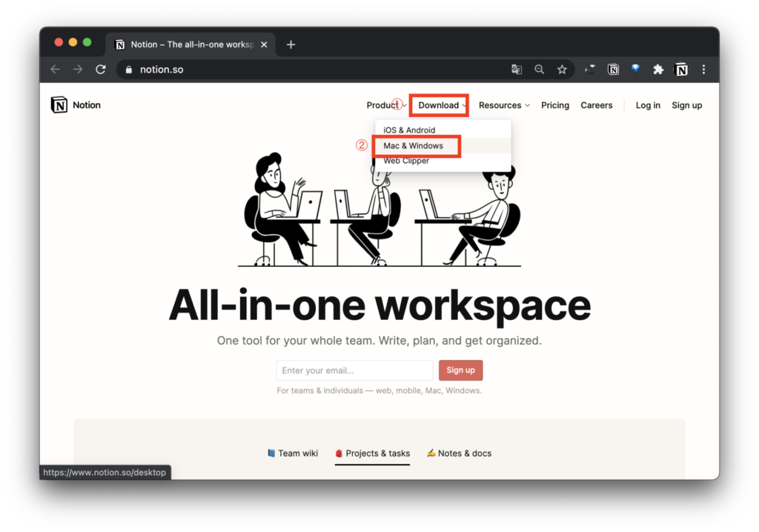Expand the Product dropdown menu
The image size is (759, 532).
pyautogui.click(x=386, y=105)
